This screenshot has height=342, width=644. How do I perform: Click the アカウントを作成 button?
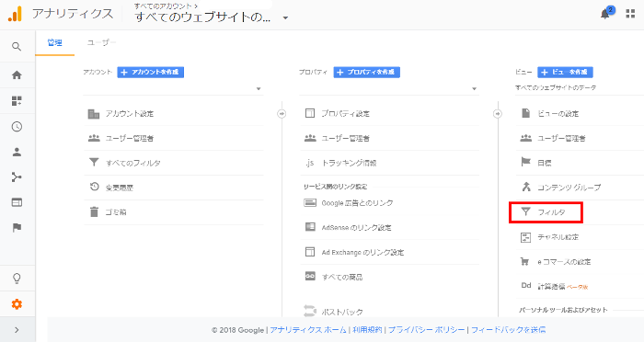click(x=150, y=72)
